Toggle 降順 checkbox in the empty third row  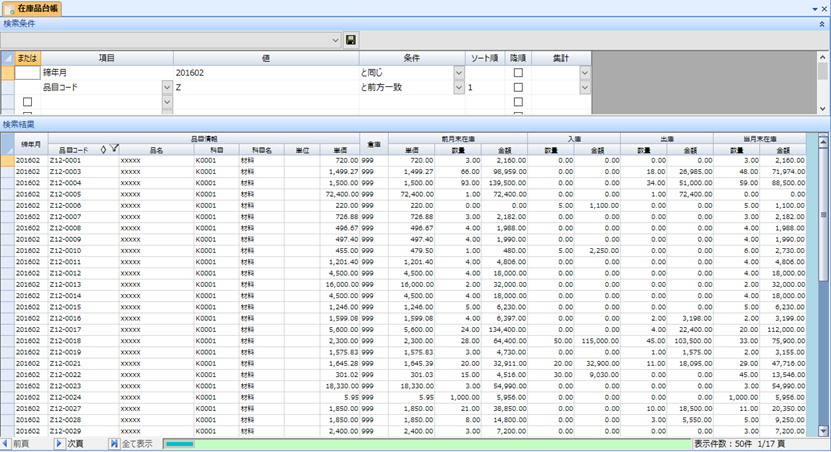(x=518, y=102)
